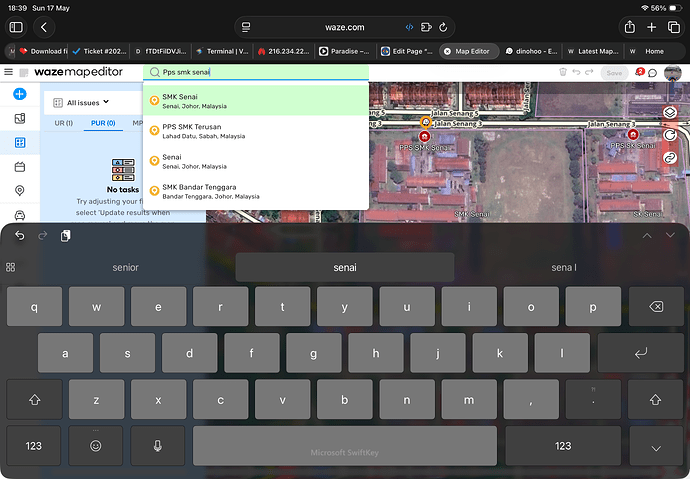This screenshot has width=690, height=479.
Task: Click the keyboard up chevron for previous field
Action: click(647, 236)
